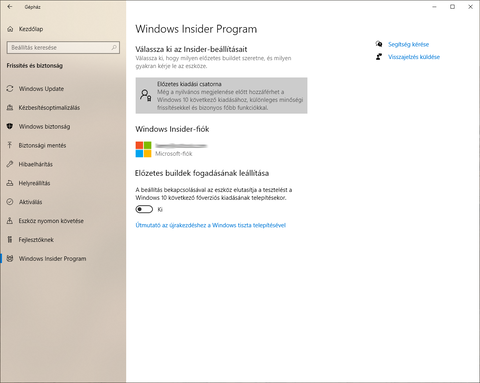Click the Windows Insider-fiók heading
480x383 pixels.
coord(172,129)
